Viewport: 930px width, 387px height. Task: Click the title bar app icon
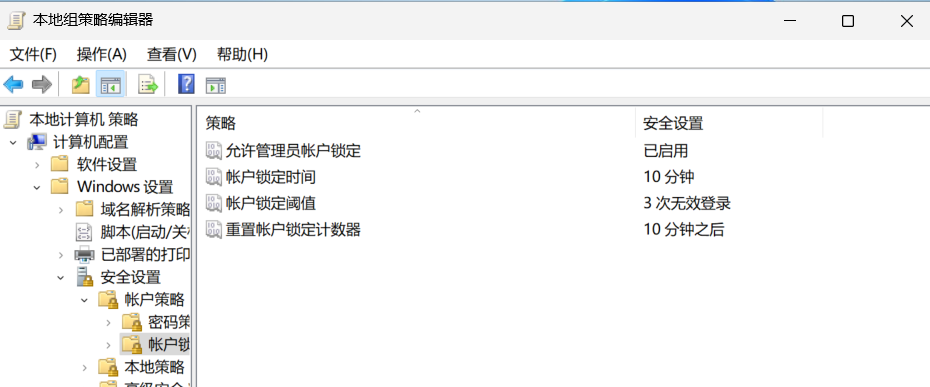16,21
